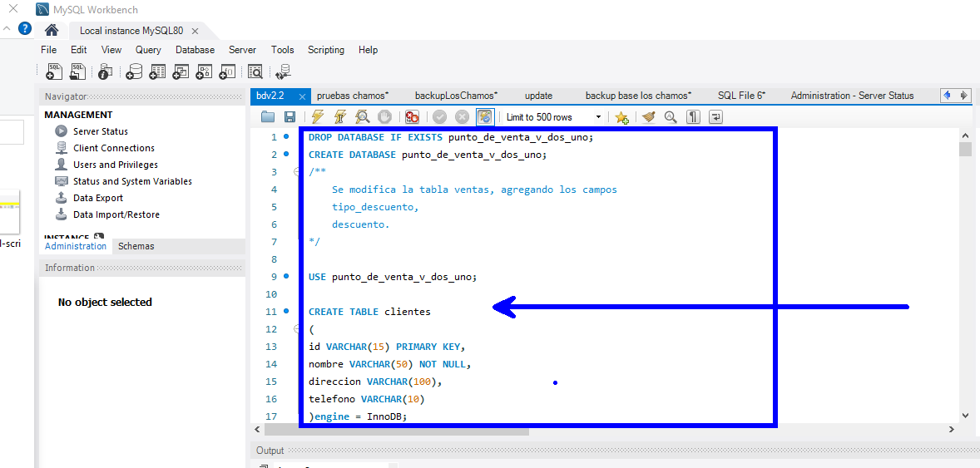This screenshot has width=980, height=468.
Task: Click create new function icon
Action: [x=226, y=72]
